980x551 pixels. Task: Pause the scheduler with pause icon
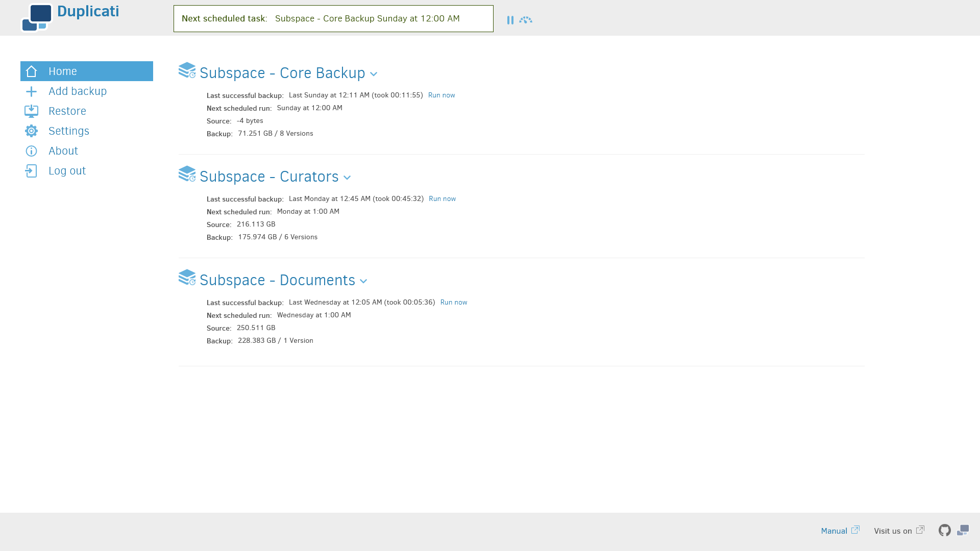pos(510,20)
